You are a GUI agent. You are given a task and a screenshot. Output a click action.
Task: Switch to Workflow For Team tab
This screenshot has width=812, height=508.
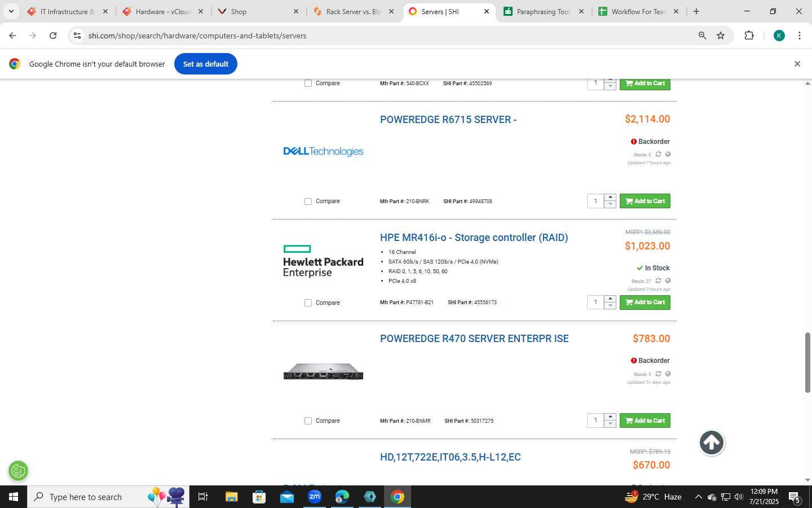(x=638, y=11)
